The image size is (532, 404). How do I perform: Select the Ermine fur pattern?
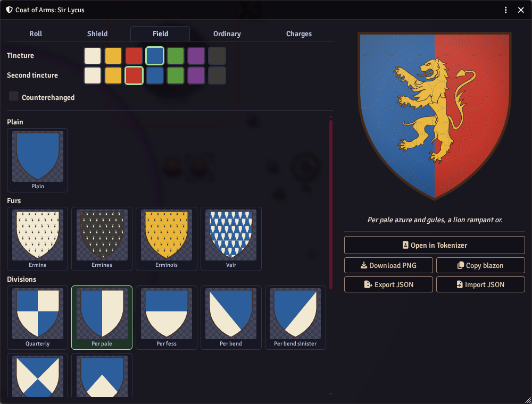click(37, 239)
